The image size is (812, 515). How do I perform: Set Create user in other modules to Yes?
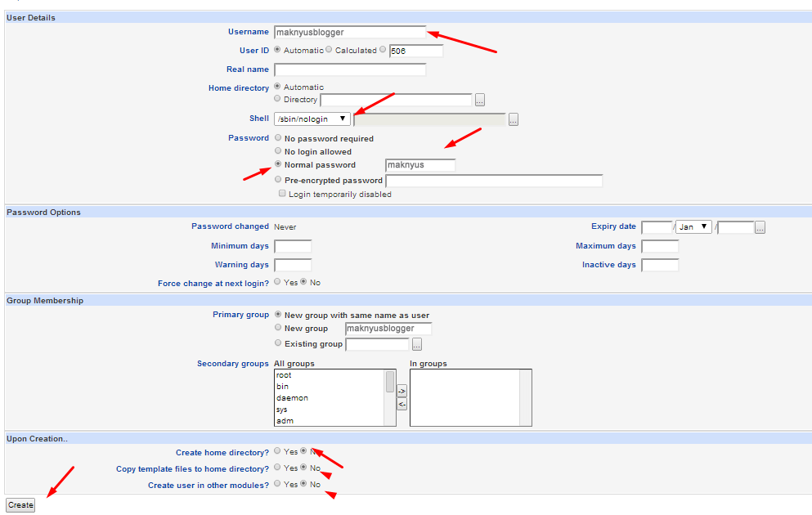coord(277,483)
